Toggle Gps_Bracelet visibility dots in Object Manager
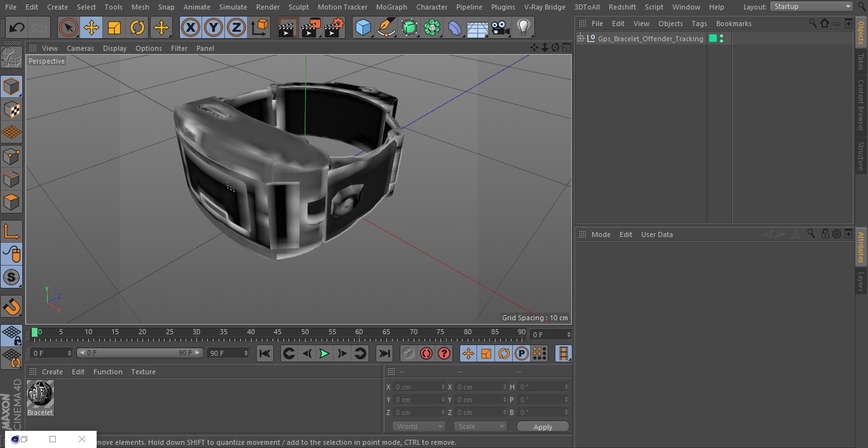The height and width of the screenshot is (448, 868). click(x=721, y=39)
